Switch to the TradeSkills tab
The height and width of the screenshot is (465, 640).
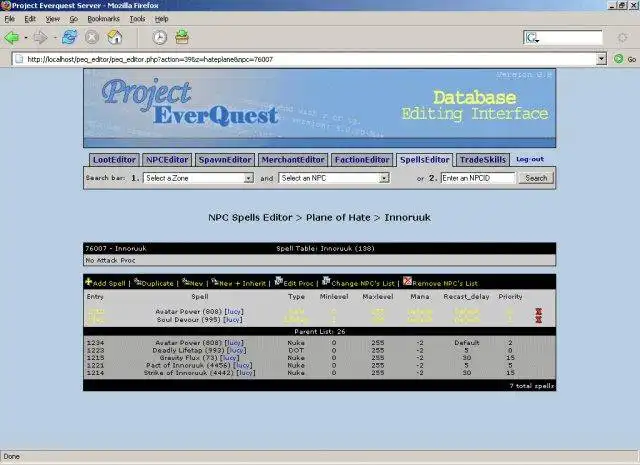pos(483,160)
